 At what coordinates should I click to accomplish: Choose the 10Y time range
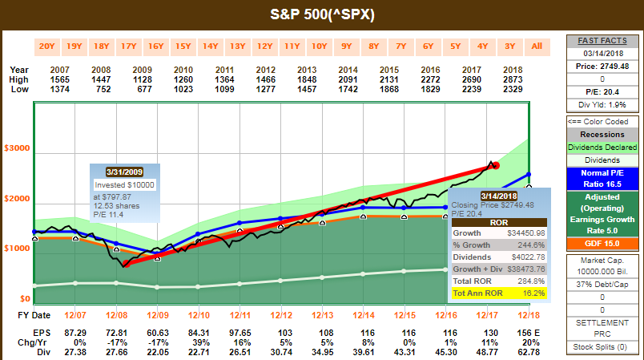coord(319,47)
